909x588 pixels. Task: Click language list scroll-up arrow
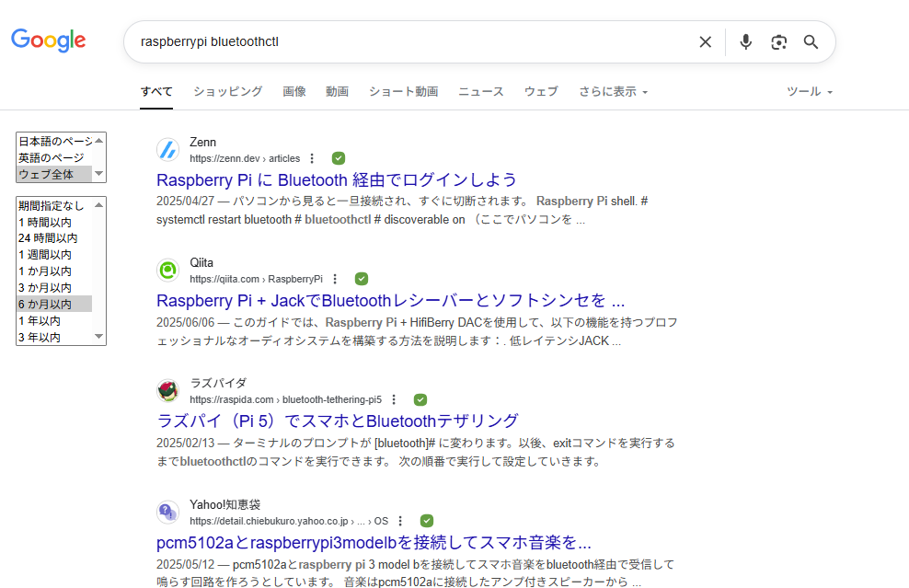99,141
